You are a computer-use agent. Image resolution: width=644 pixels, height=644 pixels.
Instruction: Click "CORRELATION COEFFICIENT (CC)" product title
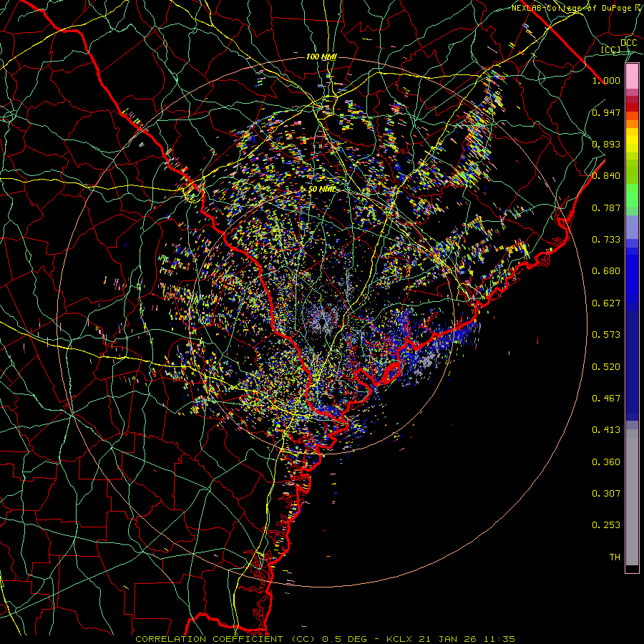(225, 639)
